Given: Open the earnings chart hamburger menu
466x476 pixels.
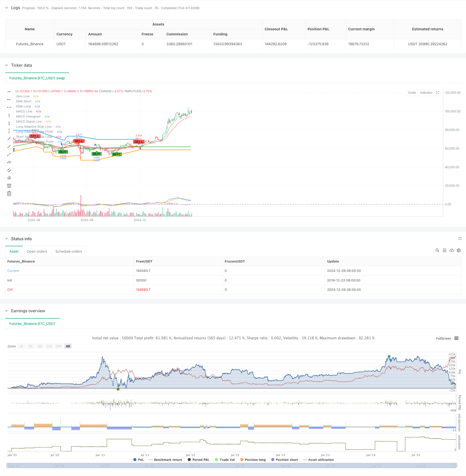Looking at the screenshot, I should coord(456,338).
